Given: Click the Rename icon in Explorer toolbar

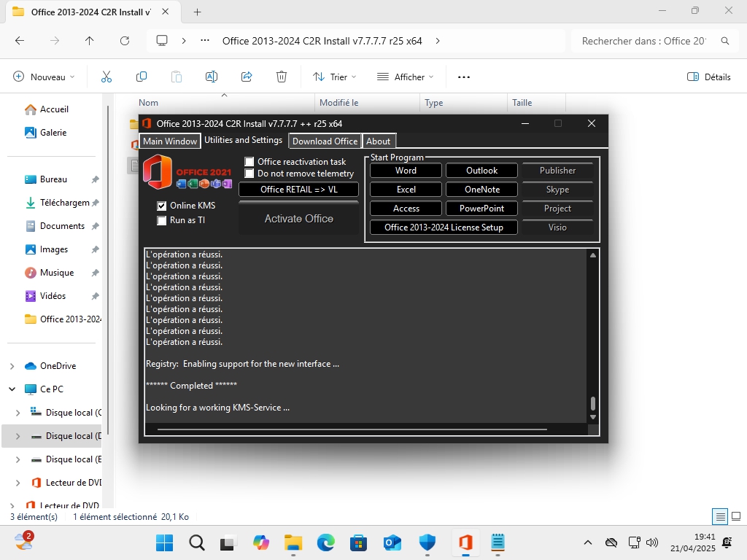Looking at the screenshot, I should point(212,77).
